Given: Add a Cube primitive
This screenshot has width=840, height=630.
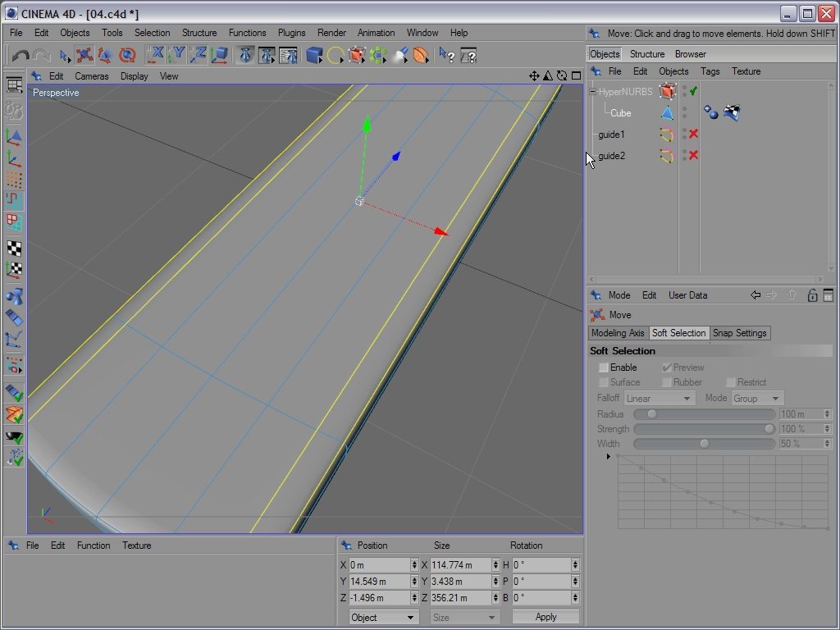Looking at the screenshot, I should 314,55.
